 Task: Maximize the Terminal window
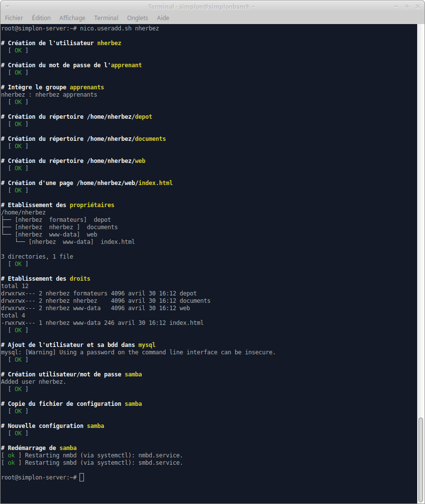407,6
